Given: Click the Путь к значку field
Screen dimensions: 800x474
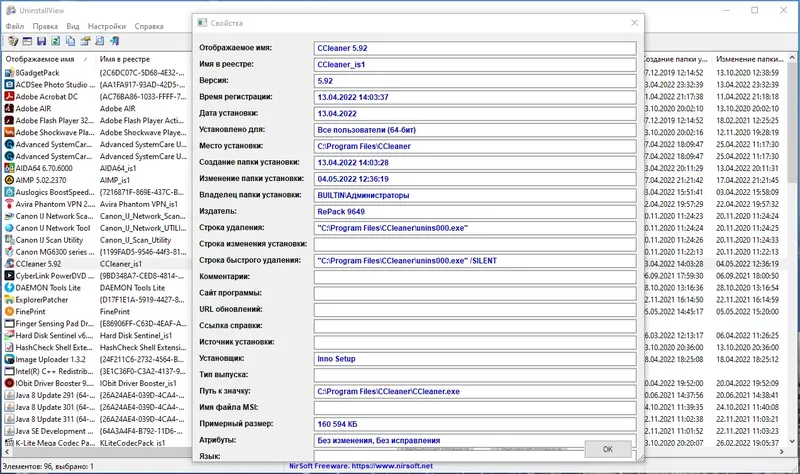Looking at the screenshot, I should [x=475, y=391].
